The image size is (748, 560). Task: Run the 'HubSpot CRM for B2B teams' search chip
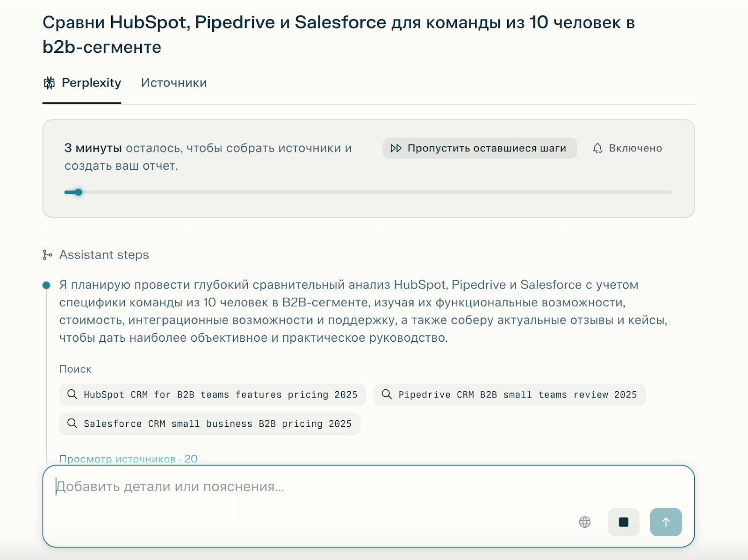click(211, 394)
